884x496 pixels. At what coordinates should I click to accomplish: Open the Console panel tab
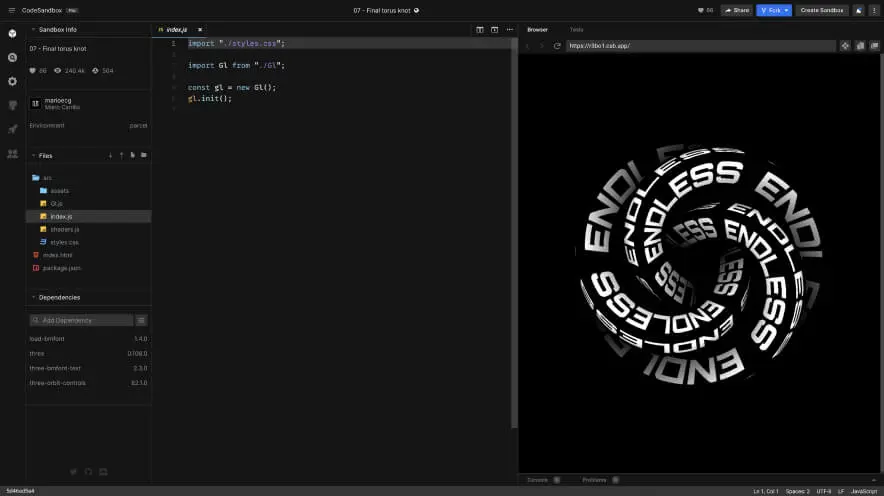point(539,480)
